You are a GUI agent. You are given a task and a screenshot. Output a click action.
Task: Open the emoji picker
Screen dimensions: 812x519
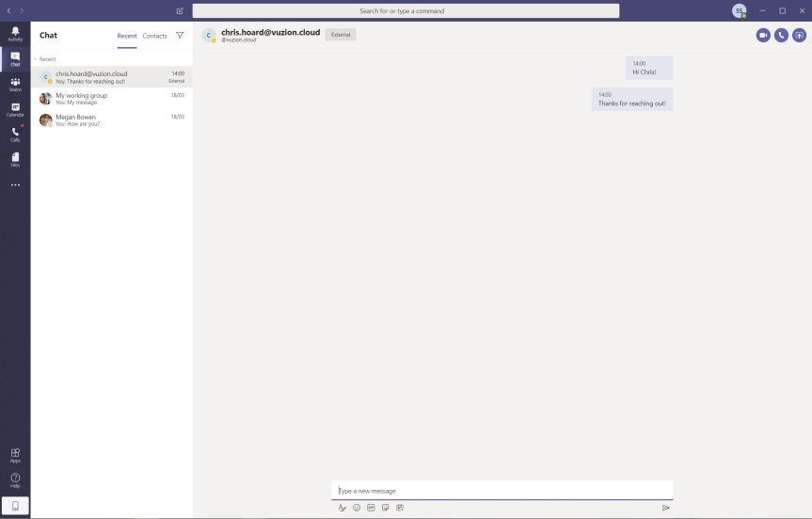[x=357, y=508]
